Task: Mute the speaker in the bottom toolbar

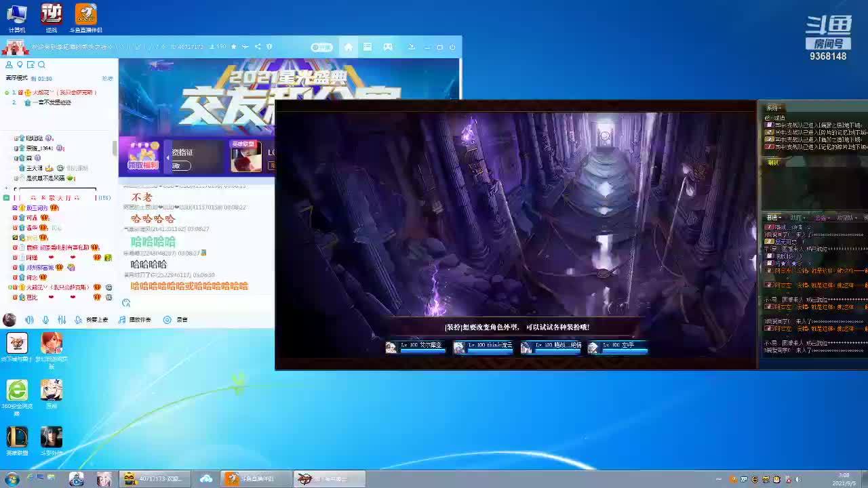Action: click(x=29, y=320)
